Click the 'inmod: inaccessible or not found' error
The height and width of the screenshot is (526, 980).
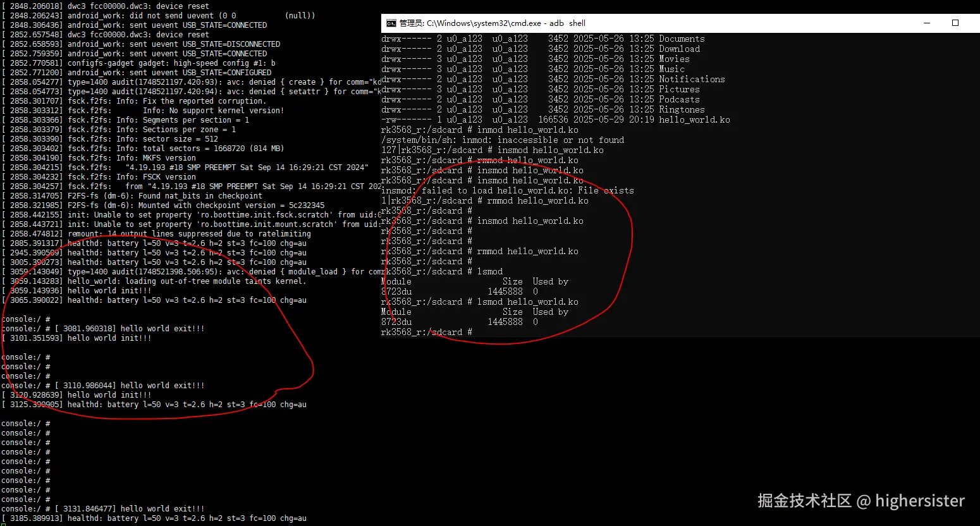pos(503,140)
